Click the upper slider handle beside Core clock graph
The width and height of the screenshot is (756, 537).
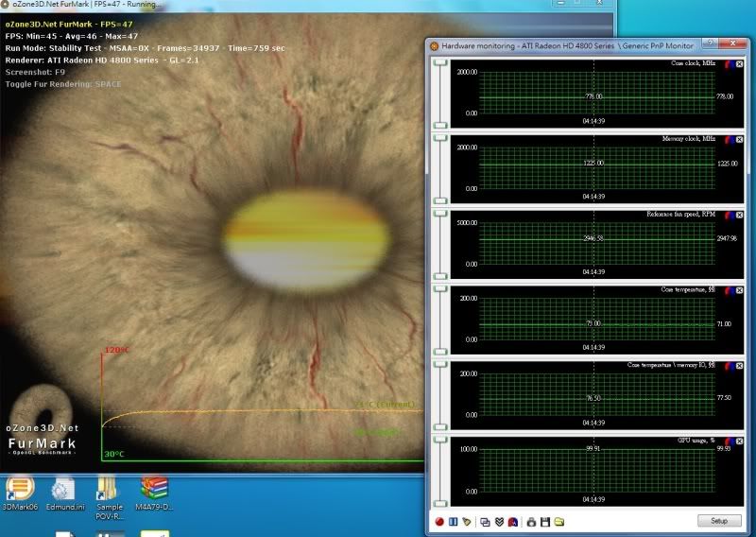point(440,62)
